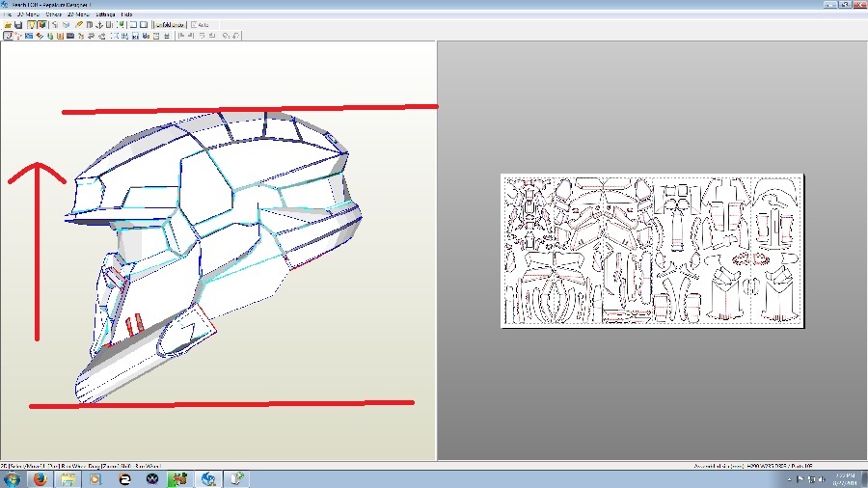This screenshot has width=868, height=488.
Task: Click the yellow page layout tool icon
Action: pos(156,36)
